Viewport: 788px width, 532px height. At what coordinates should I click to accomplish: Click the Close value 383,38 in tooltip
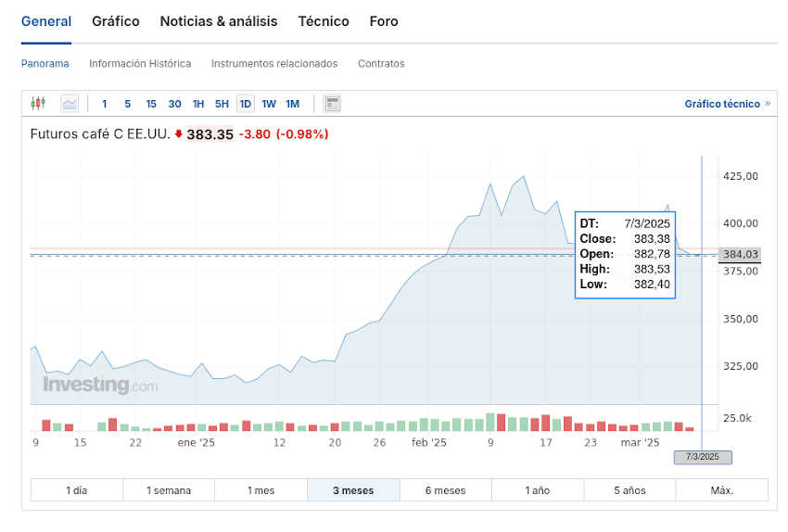click(x=652, y=238)
